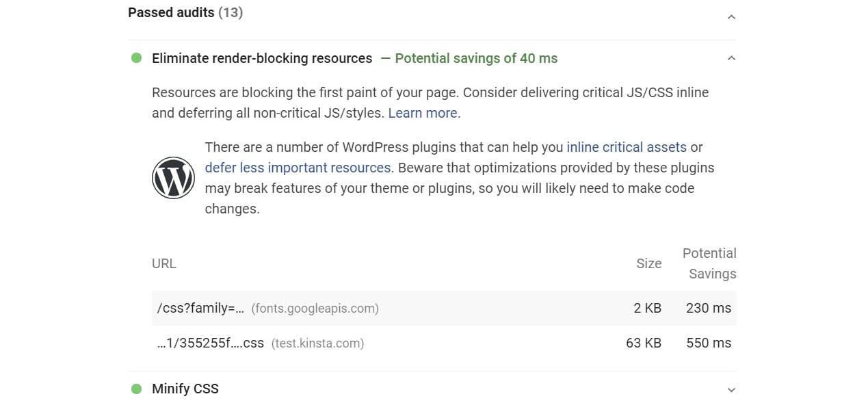Click the Size column header
The height and width of the screenshot is (405, 868).
point(648,263)
